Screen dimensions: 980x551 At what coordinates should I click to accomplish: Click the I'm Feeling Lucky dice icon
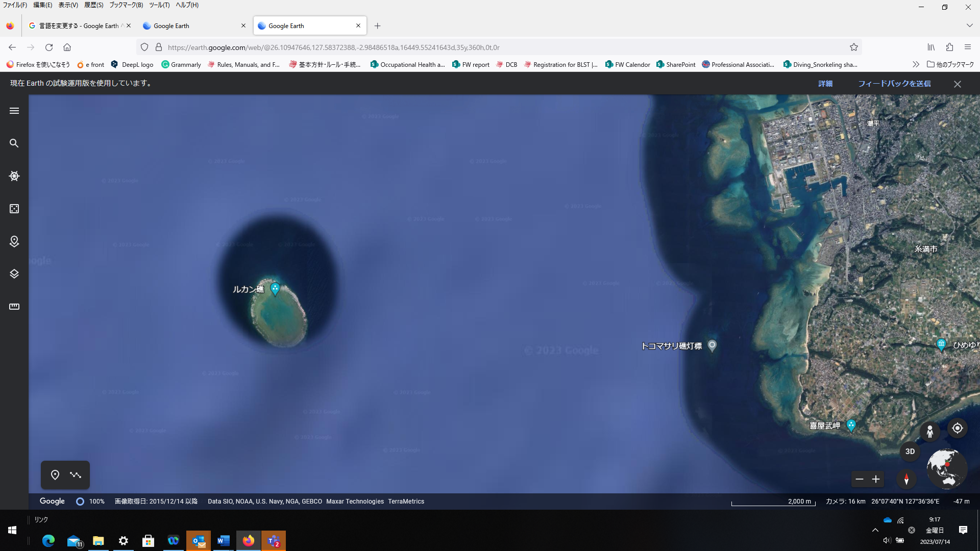[x=14, y=209]
